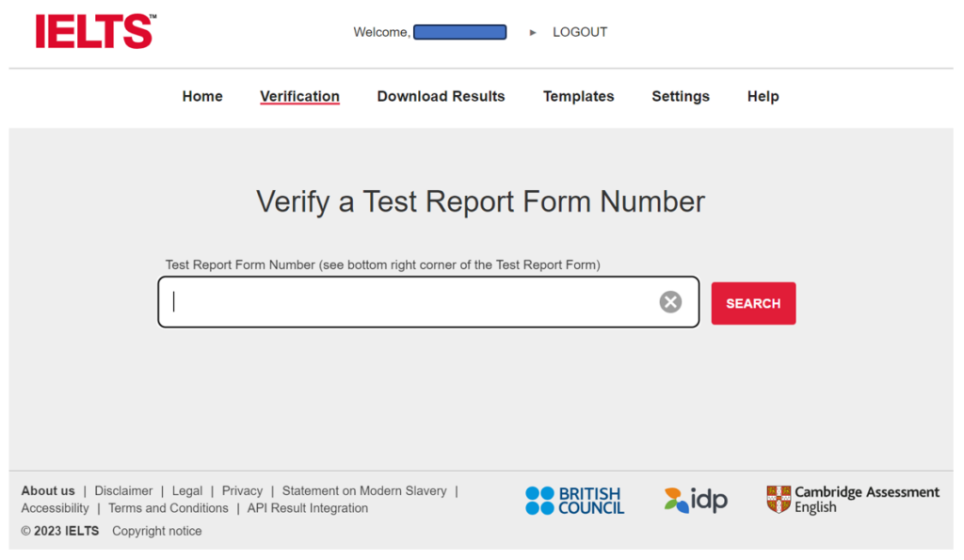Log out using the LOGOUT link
This screenshot has height=560, width=964.
[580, 32]
